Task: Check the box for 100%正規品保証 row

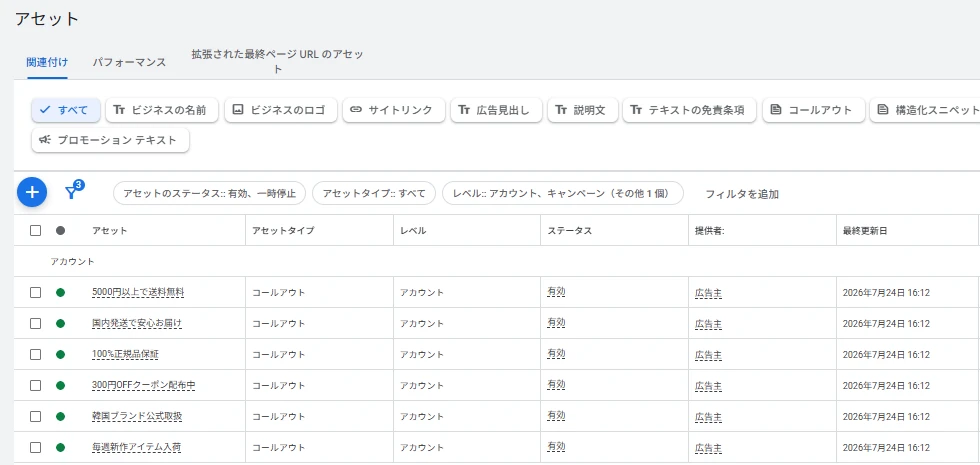Action: click(36, 354)
